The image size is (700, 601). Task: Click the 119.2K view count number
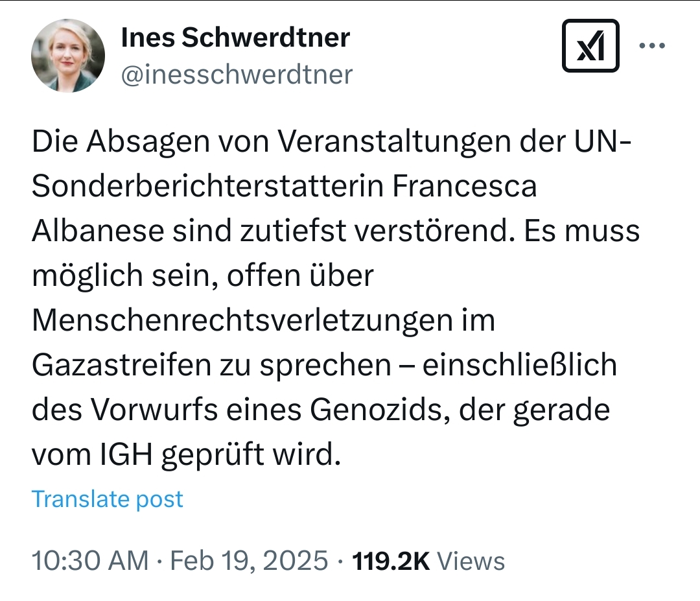point(391,561)
